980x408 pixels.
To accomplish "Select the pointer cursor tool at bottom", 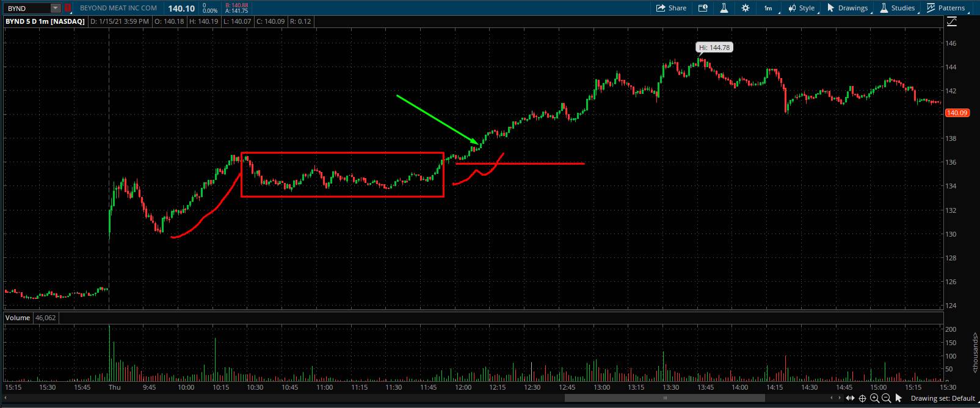I will (x=898, y=398).
